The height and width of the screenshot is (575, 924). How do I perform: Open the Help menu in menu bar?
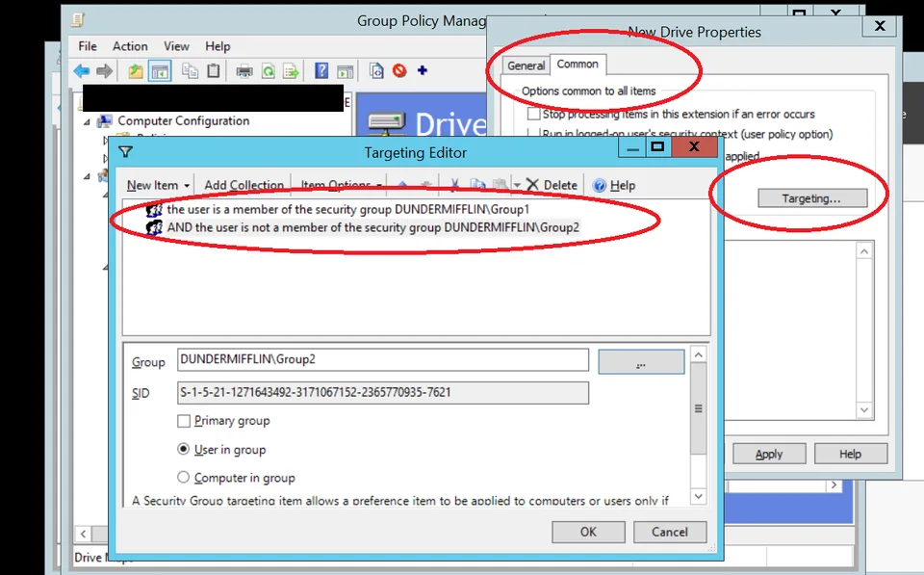pos(218,46)
